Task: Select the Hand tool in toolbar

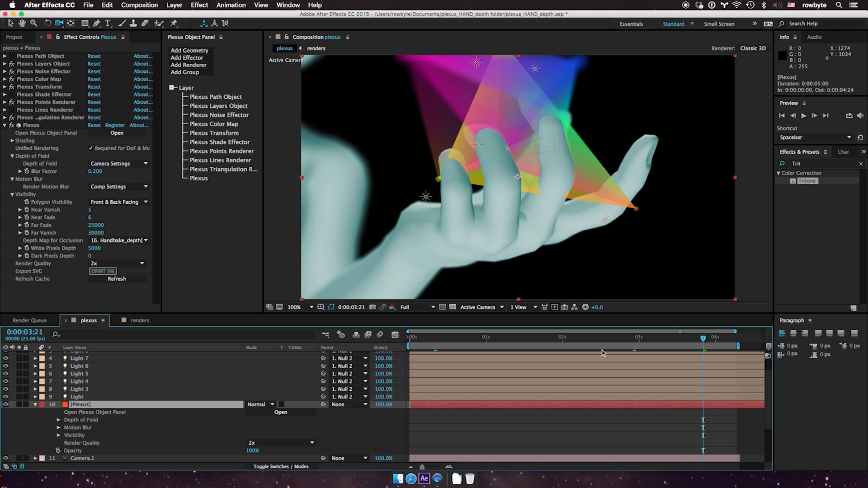Action: [x=22, y=23]
